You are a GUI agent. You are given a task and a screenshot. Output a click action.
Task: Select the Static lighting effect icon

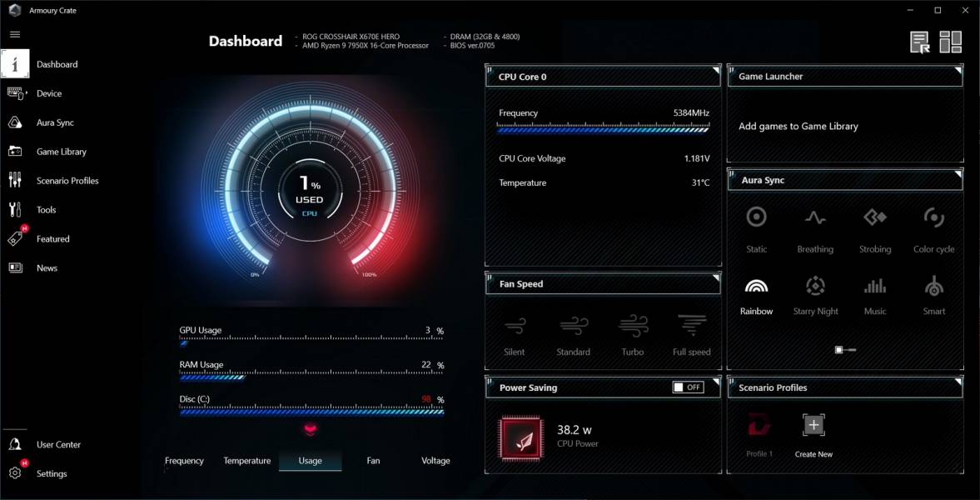[756, 217]
